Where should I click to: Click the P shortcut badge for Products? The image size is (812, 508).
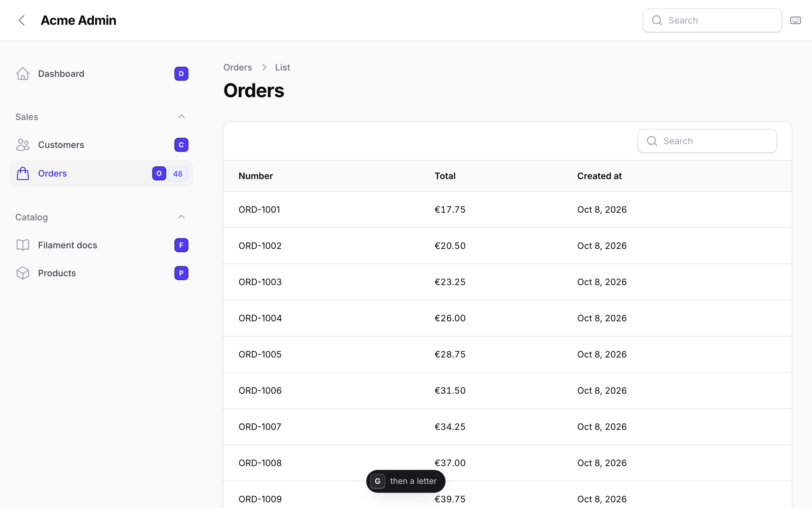pyautogui.click(x=181, y=273)
